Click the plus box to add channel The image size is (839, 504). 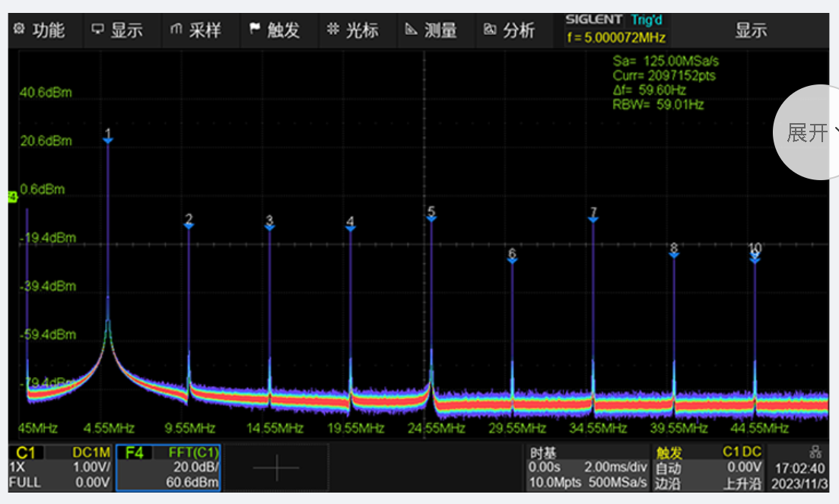[x=276, y=468]
